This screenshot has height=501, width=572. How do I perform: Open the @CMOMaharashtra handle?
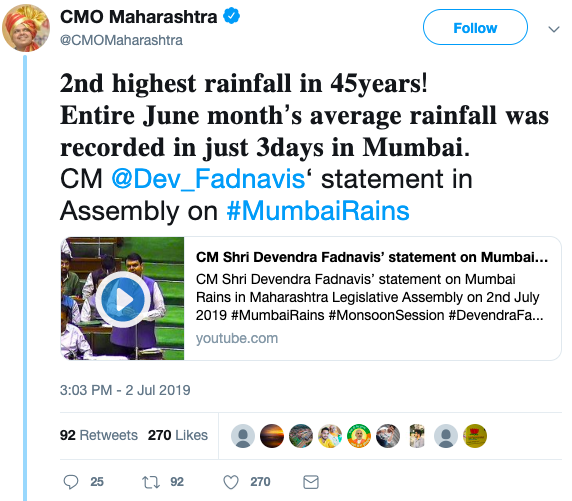coord(121,40)
